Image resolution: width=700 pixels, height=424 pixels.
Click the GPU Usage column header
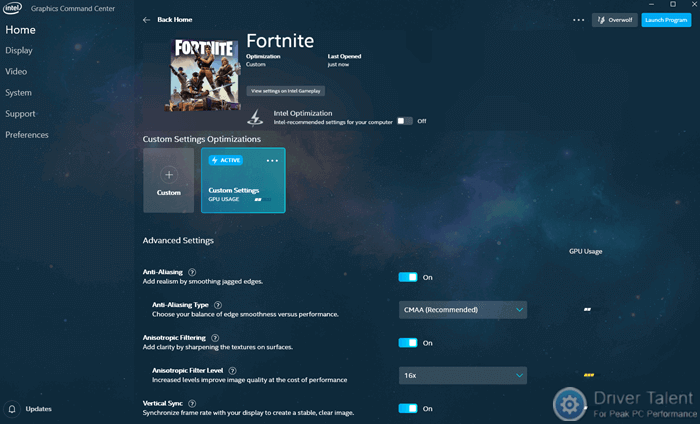coord(586,251)
